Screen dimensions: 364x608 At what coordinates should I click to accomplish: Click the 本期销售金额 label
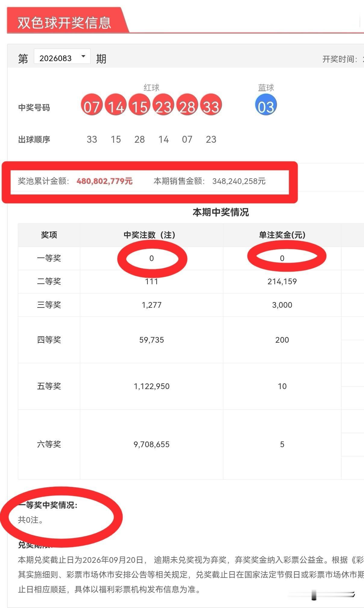point(179,181)
